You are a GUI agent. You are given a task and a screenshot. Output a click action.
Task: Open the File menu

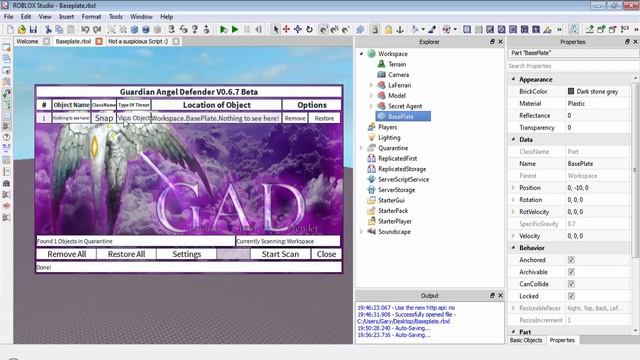(x=8, y=17)
